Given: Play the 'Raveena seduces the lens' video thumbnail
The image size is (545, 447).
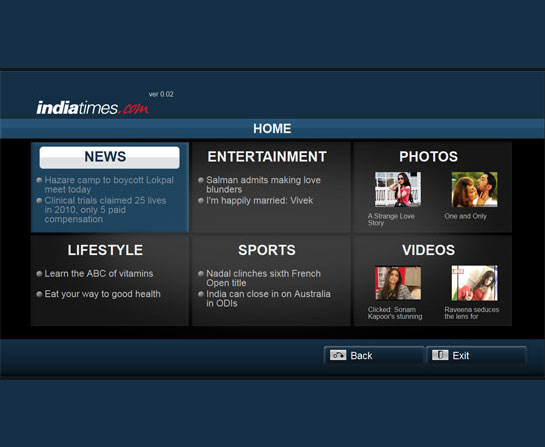Looking at the screenshot, I should point(474,283).
